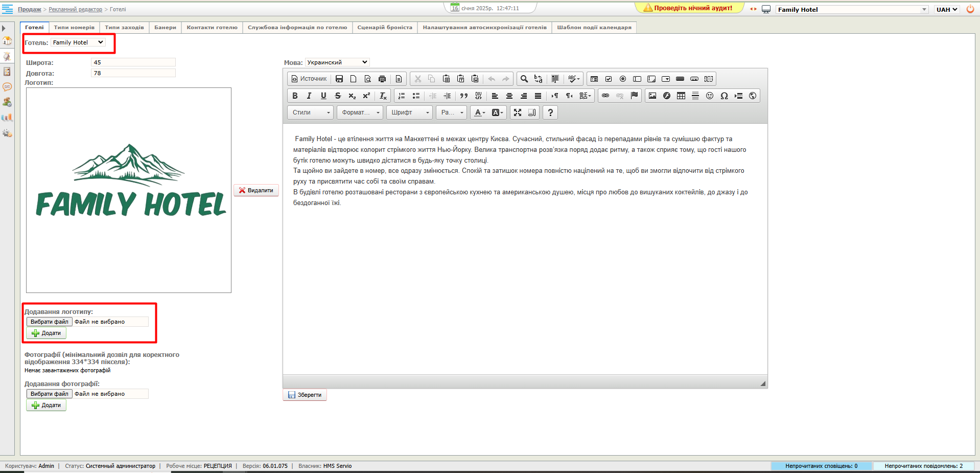Insert a table via the editor toolbar
This screenshot has height=473, width=980.
tap(681, 96)
